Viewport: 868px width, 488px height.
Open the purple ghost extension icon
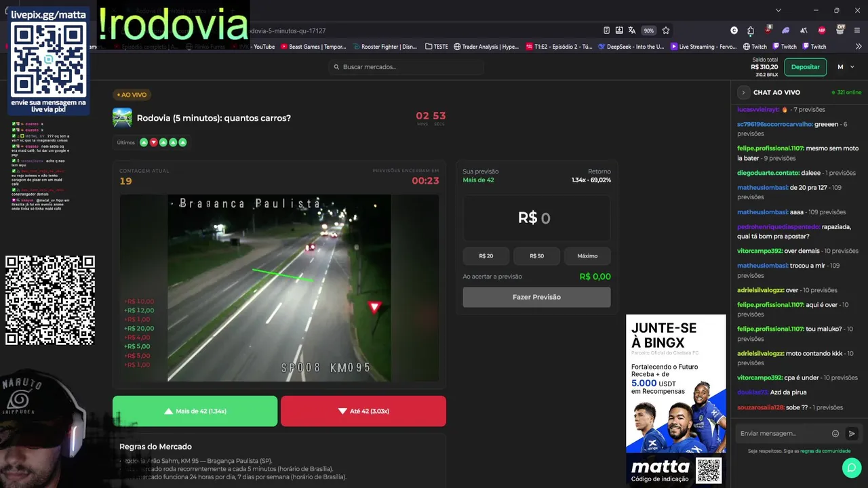pyautogui.click(x=786, y=30)
